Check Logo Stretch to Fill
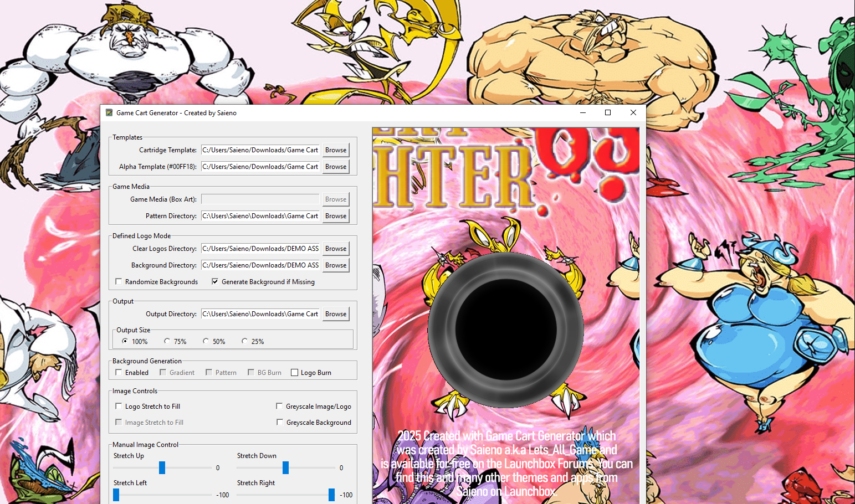 (x=119, y=406)
